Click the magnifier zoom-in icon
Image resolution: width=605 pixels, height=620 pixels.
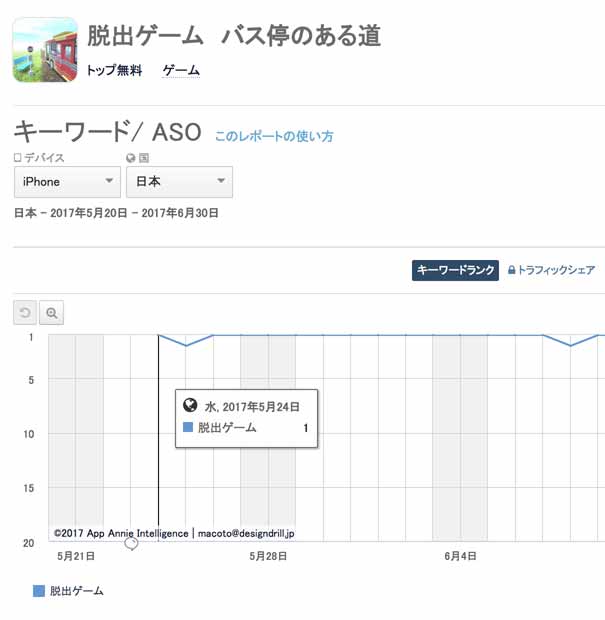tap(52, 313)
